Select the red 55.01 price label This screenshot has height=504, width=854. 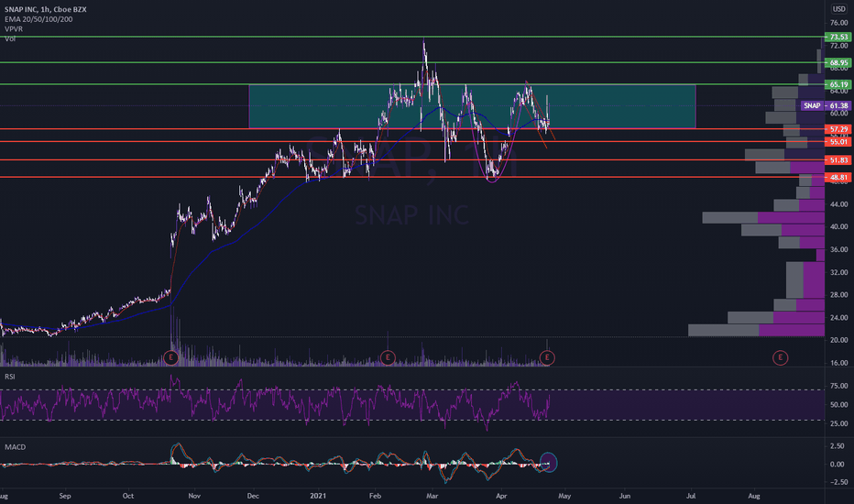click(x=838, y=142)
